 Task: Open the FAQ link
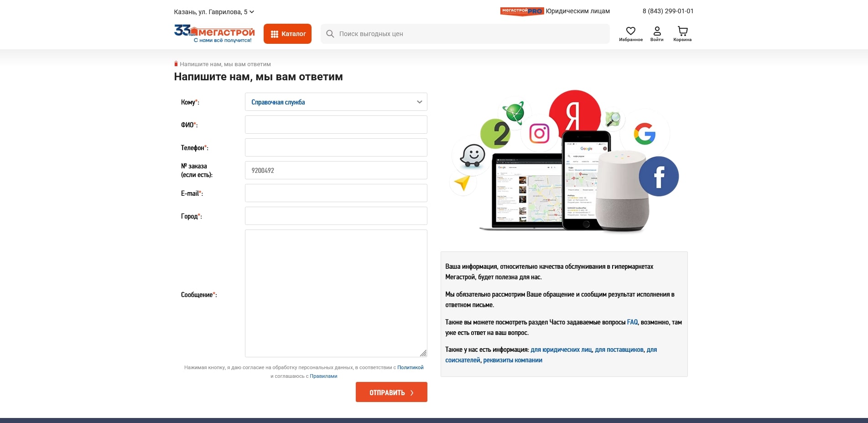[x=632, y=322]
